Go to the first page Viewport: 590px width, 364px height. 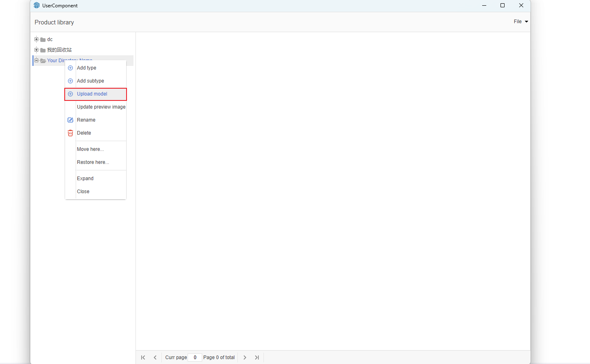143,357
